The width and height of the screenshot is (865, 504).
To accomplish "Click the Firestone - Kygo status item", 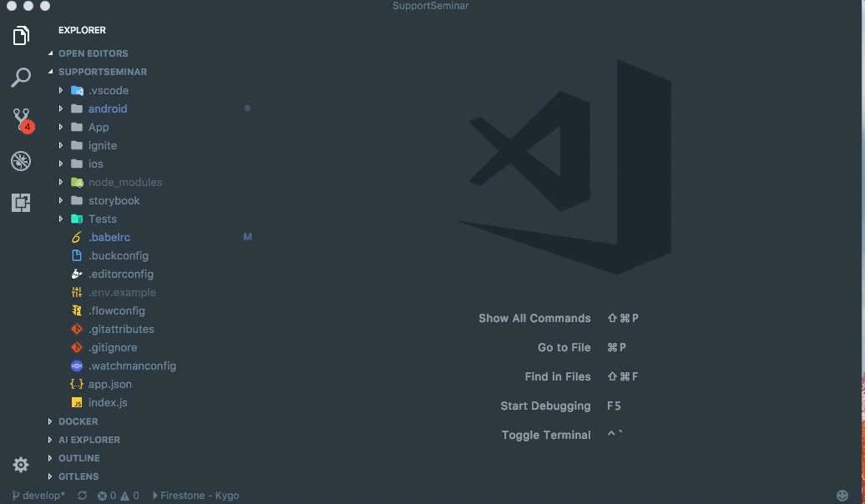I will (196, 495).
